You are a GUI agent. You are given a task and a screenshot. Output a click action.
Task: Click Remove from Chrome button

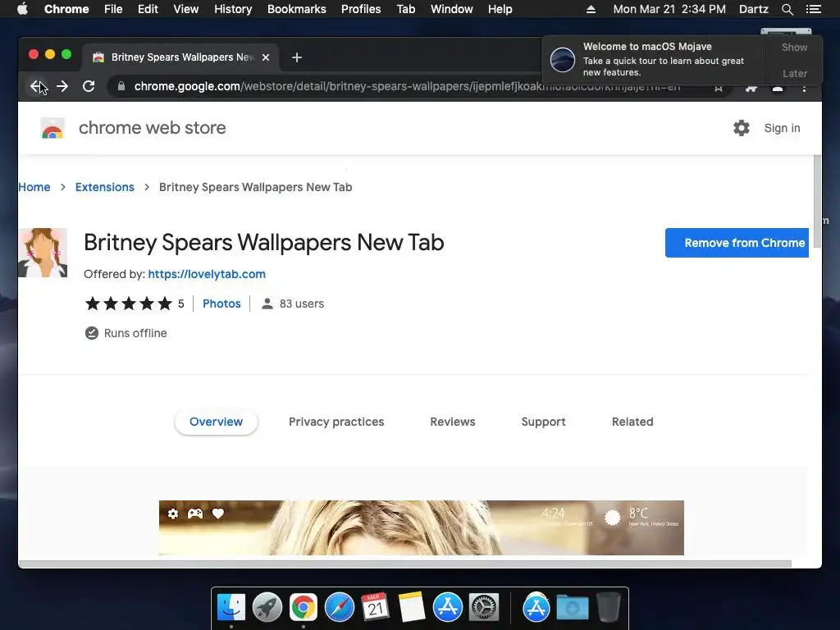(737, 243)
